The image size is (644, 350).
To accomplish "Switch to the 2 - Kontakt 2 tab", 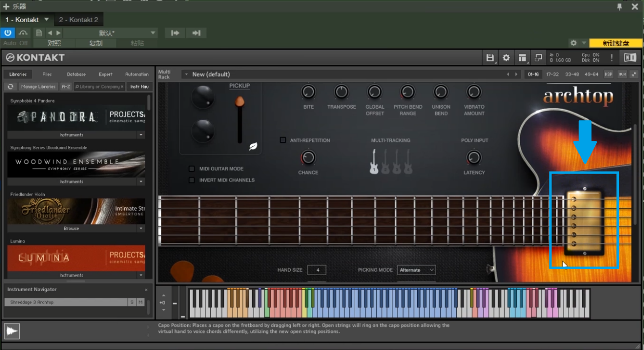I will [x=78, y=20].
